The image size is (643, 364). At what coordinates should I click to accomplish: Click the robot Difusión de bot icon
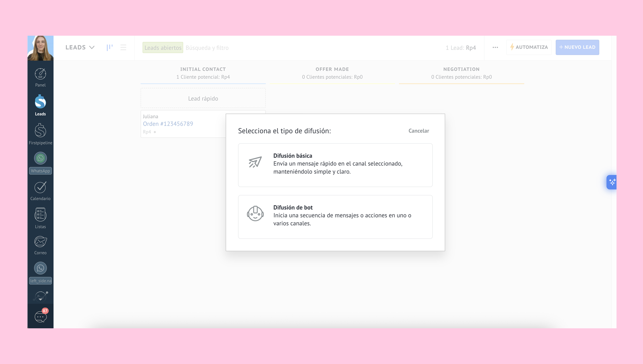255,213
